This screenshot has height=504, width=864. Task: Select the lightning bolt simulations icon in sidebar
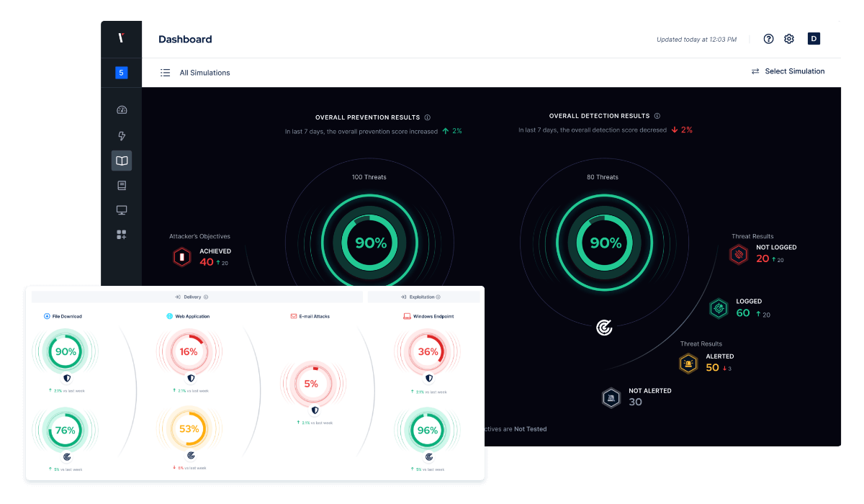[122, 135]
